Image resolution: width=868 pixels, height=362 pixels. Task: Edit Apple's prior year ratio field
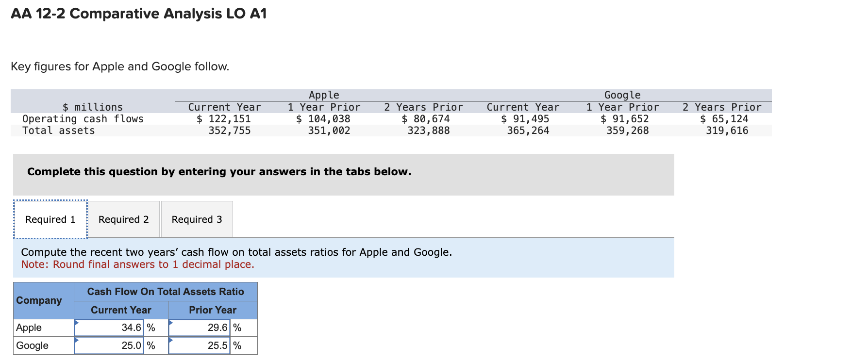(x=200, y=328)
